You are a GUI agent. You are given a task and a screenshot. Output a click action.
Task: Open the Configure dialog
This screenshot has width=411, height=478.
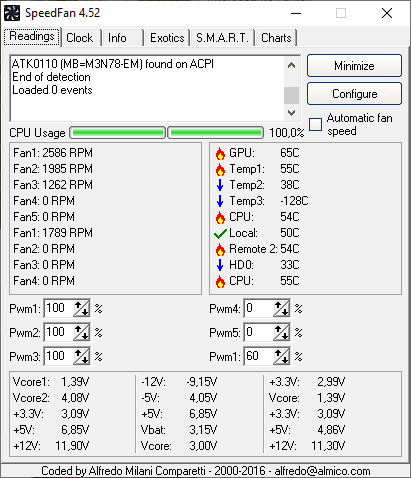354,94
